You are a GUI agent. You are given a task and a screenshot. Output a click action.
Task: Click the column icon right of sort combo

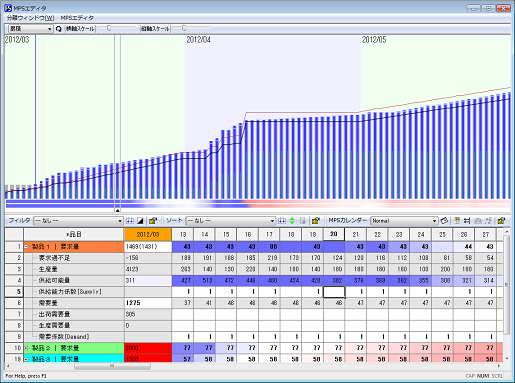tap(282, 221)
